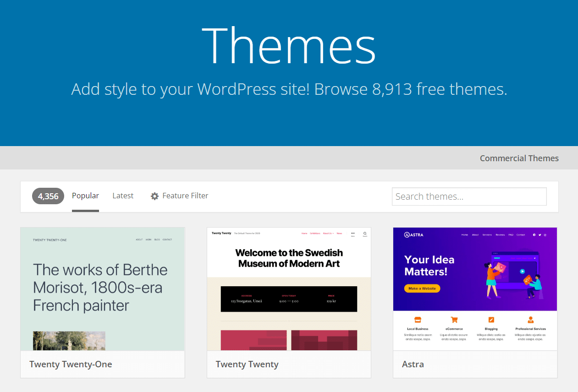Switch to the Popular tab
This screenshot has height=392, width=578.
click(85, 196)
